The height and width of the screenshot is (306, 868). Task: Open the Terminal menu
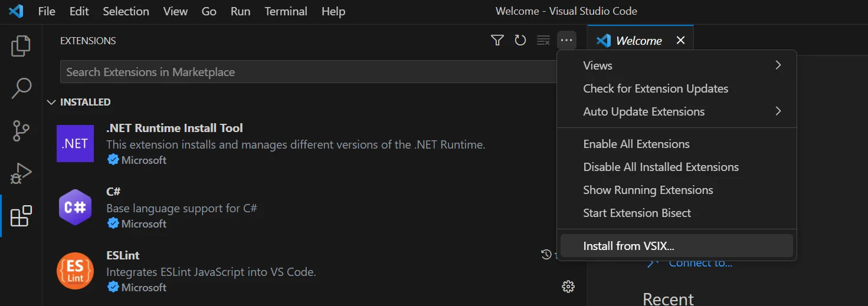click(286, 11)
